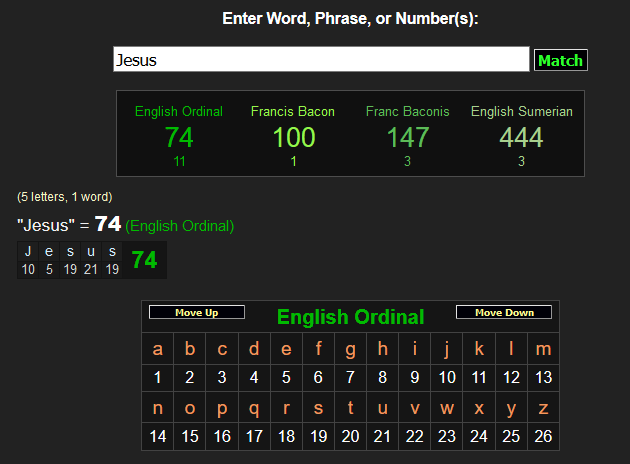Click the green 74 breakdown total
Image resolution: width=630 pixels, height=464 pixels.
pyautogui.click(x=145, y=260)
